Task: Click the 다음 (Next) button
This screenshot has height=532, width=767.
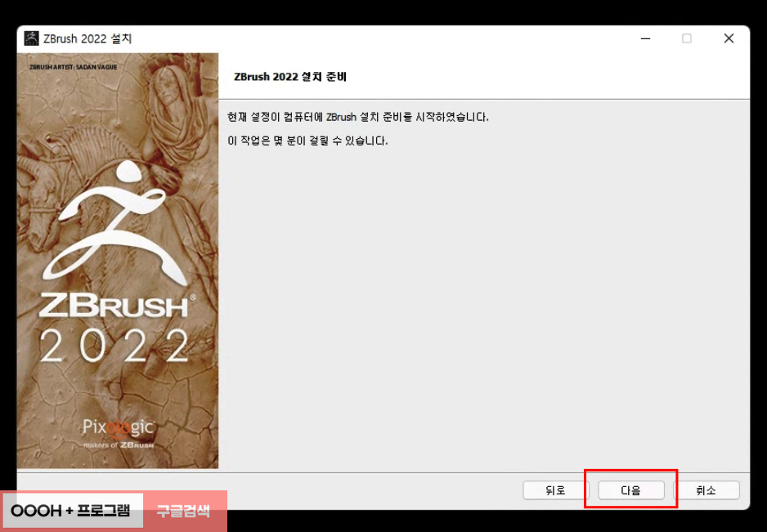Action: [x=631, y=490]
